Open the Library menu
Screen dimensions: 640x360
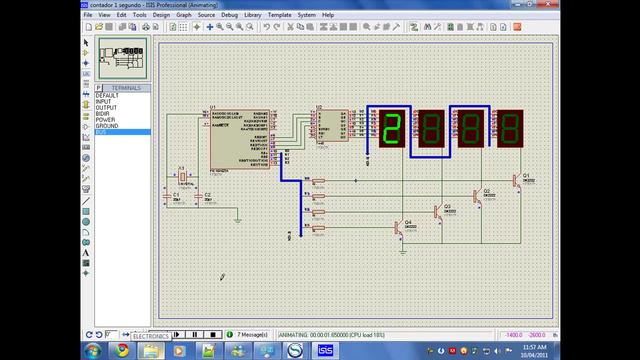pos(253,15)
